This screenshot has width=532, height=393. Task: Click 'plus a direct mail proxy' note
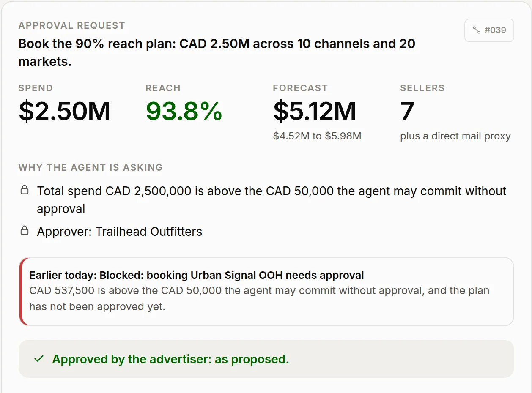click(x=455, y=136)
